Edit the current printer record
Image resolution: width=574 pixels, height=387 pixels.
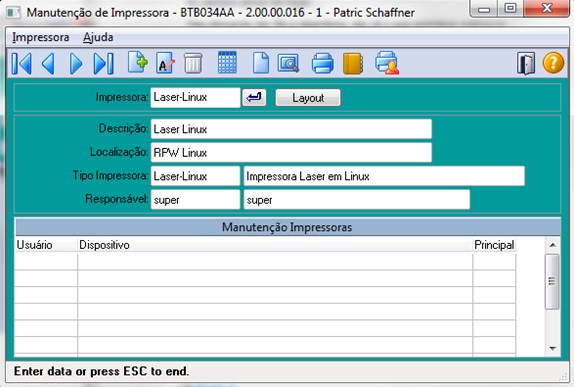(x=165, y=63)
